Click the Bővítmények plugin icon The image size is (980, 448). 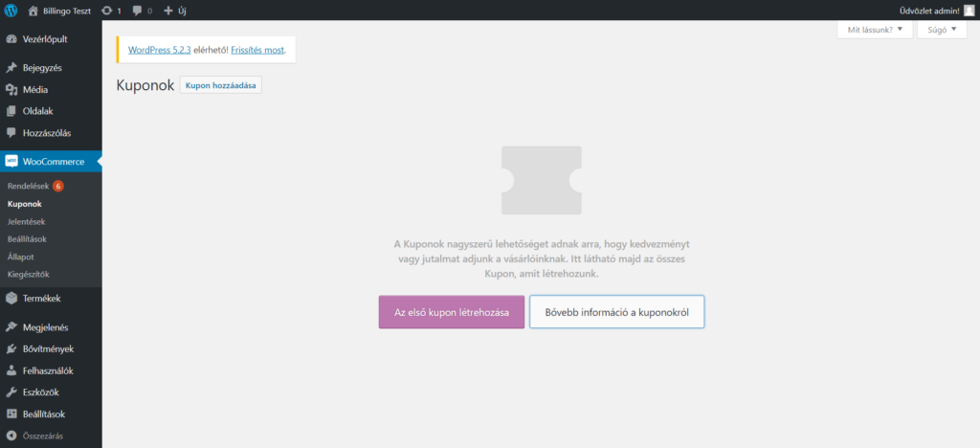pyautogui.click(x=11, y=348)
